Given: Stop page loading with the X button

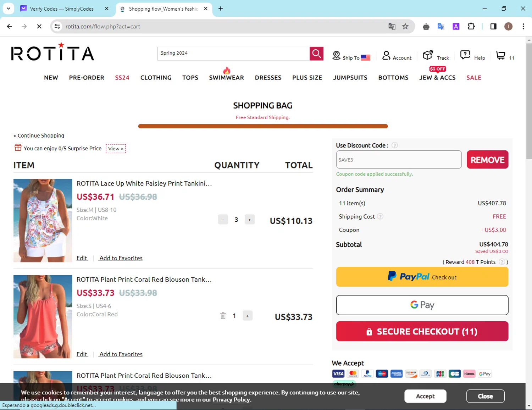Looking at the screenshot, I should tap(39, 26).
